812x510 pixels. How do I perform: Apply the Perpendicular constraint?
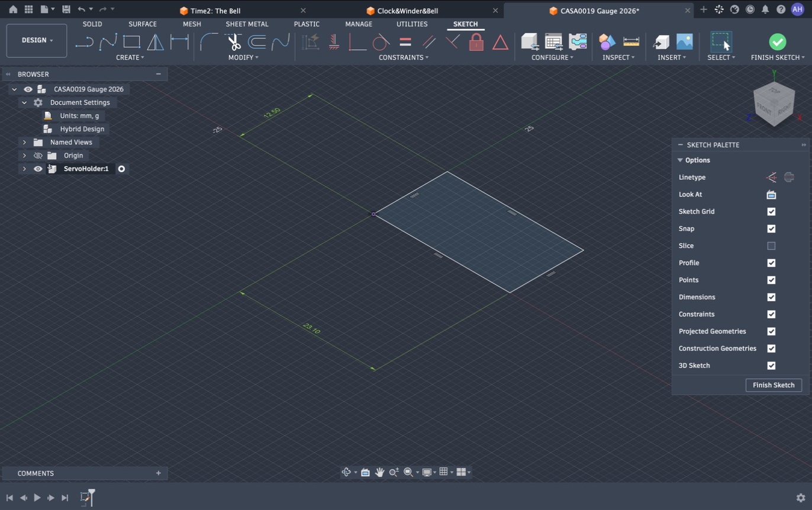coord(453,42)
